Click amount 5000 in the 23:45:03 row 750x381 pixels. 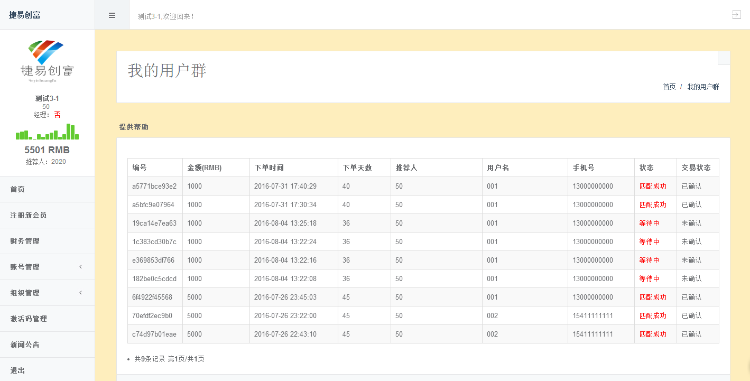click(195, 297)
